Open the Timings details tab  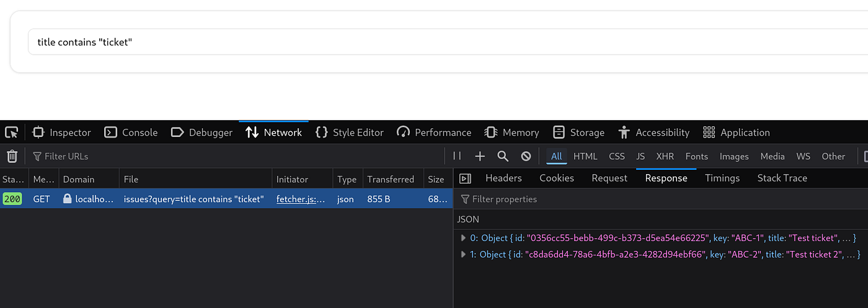tap(722, 178)
